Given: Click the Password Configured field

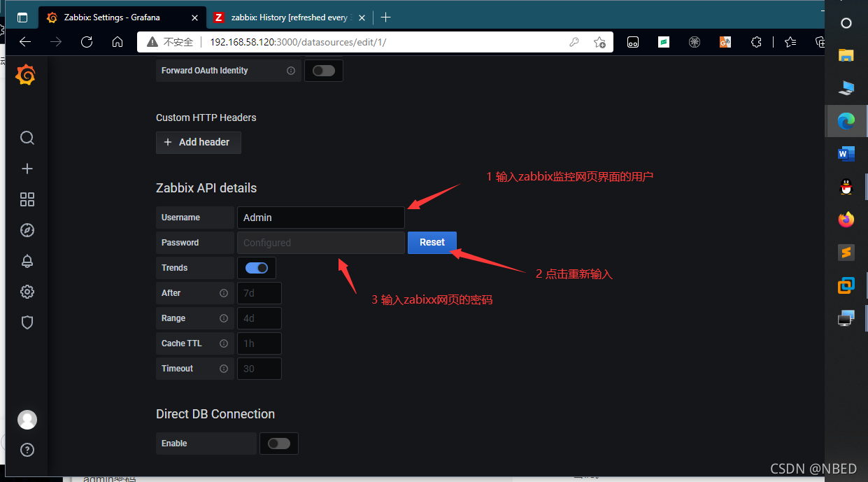Looking at the screenshot, I should click(321, 243).
